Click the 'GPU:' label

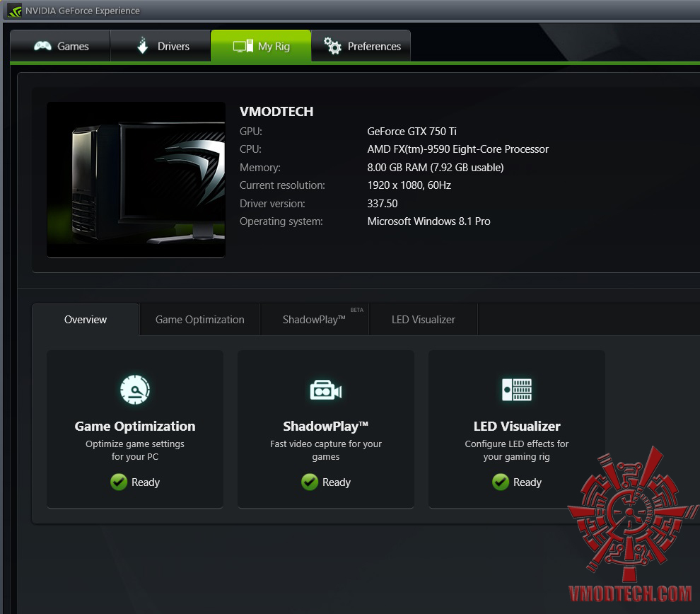(251, 132)
